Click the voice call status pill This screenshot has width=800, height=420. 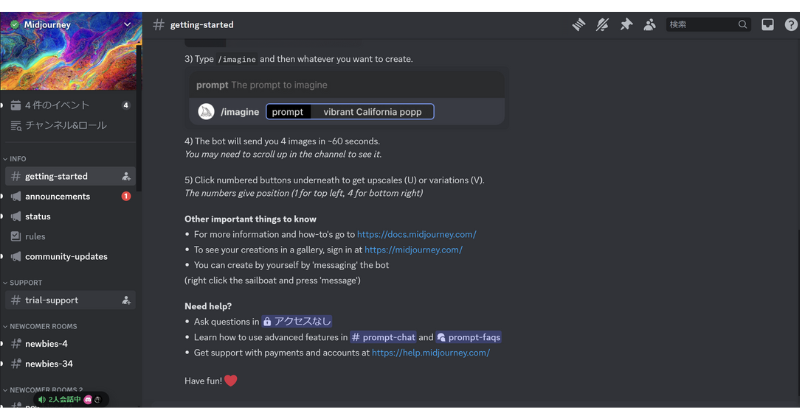click(x=71, y=400)
